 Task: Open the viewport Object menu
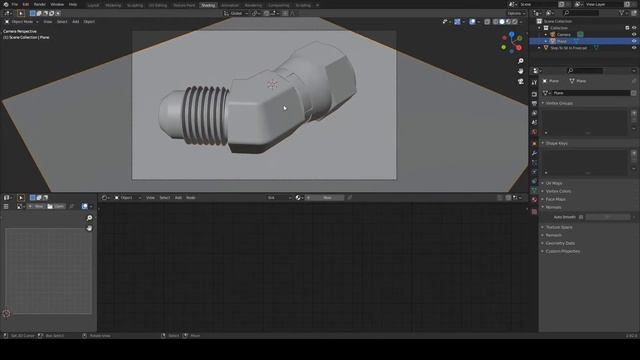[89, 22]
